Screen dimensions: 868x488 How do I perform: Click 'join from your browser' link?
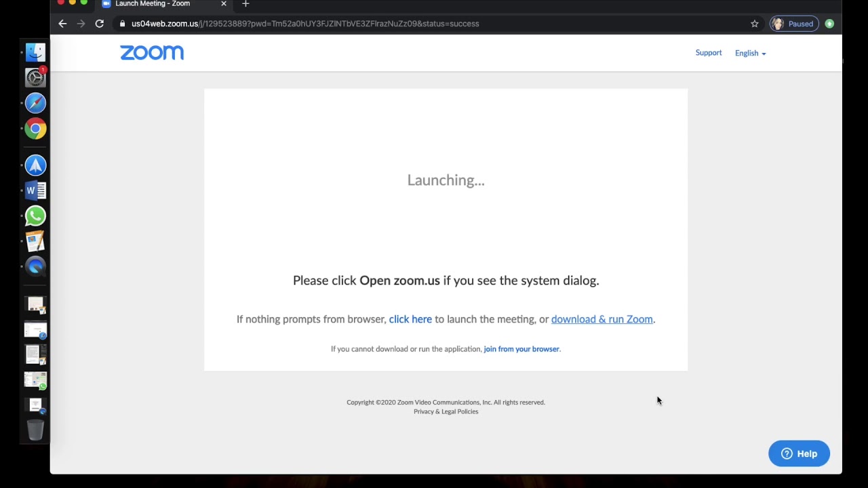click(521, 349)
